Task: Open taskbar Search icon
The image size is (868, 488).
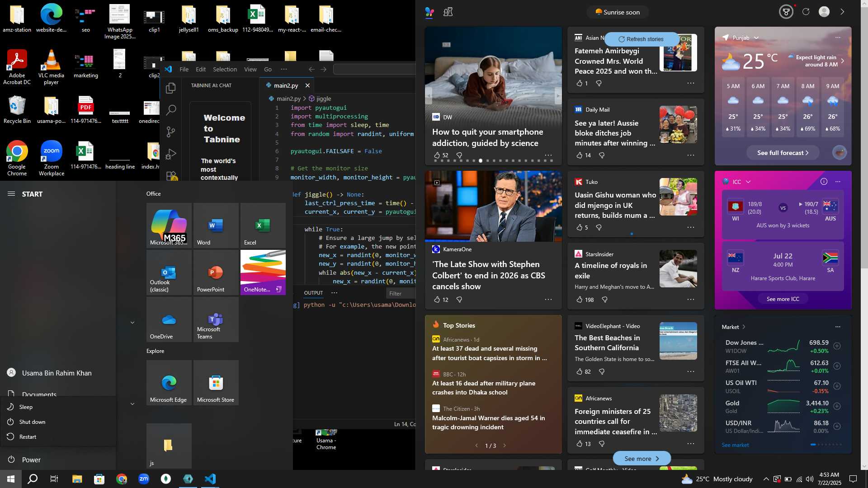Action: click(x=33, y=479)
